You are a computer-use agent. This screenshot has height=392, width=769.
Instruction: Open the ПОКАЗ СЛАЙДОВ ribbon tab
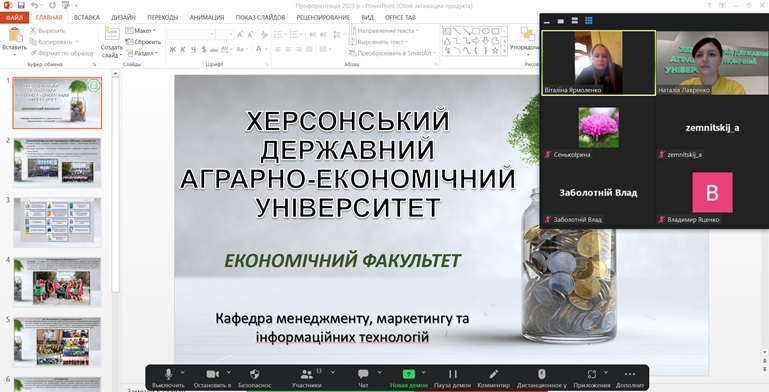click(260, 18)
